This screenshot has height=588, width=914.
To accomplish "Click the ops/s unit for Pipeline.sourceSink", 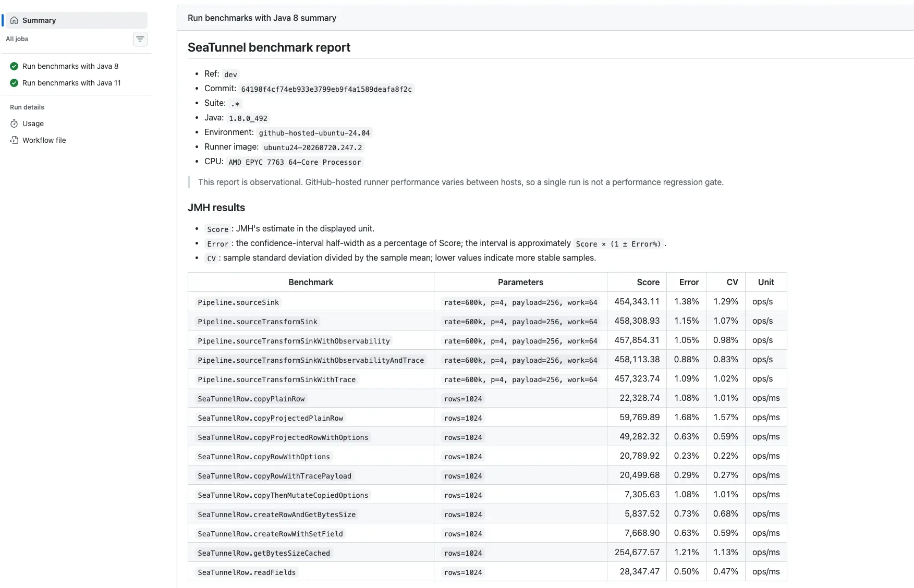I will coord(763,301).
